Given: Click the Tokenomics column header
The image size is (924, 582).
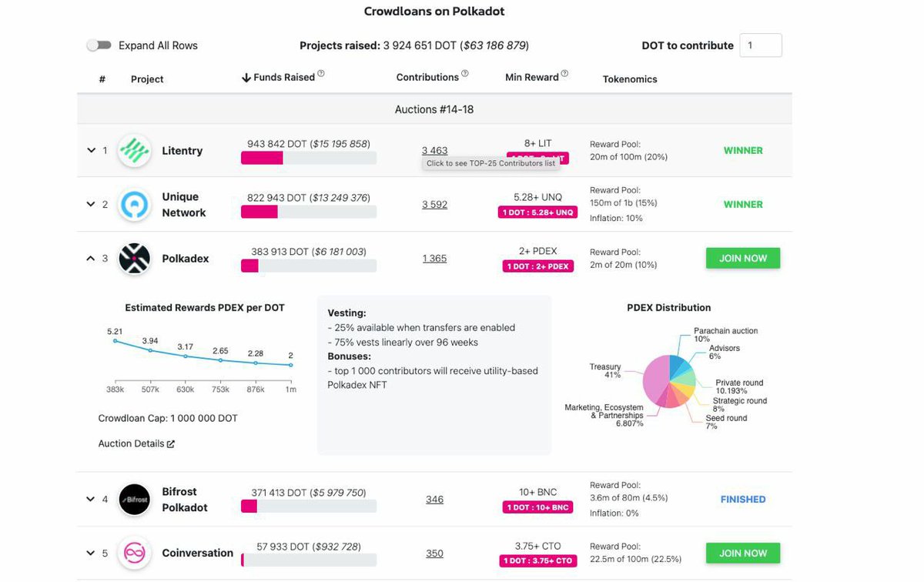Looking at the screenshot, I should (x=630, y=79).
